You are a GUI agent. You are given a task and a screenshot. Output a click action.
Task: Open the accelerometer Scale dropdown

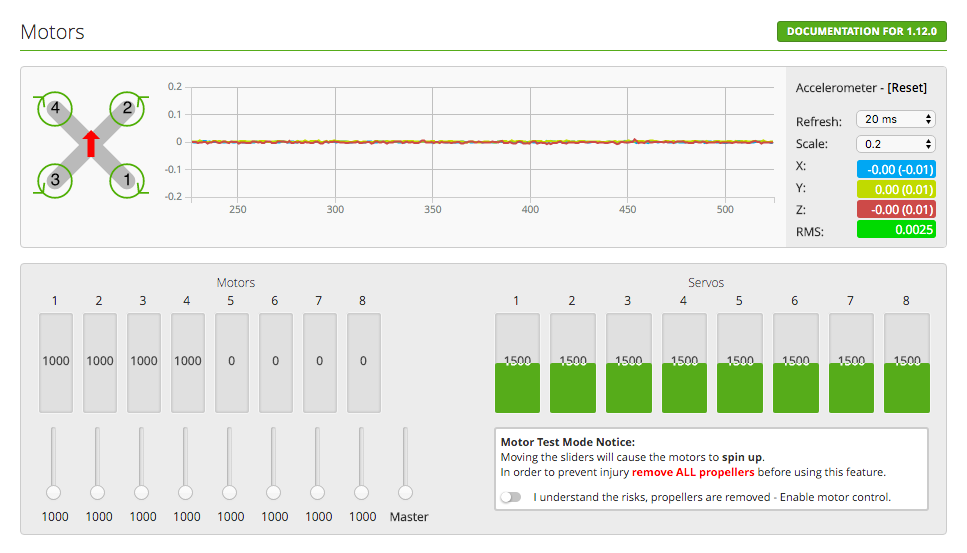[x=895, y=144]
